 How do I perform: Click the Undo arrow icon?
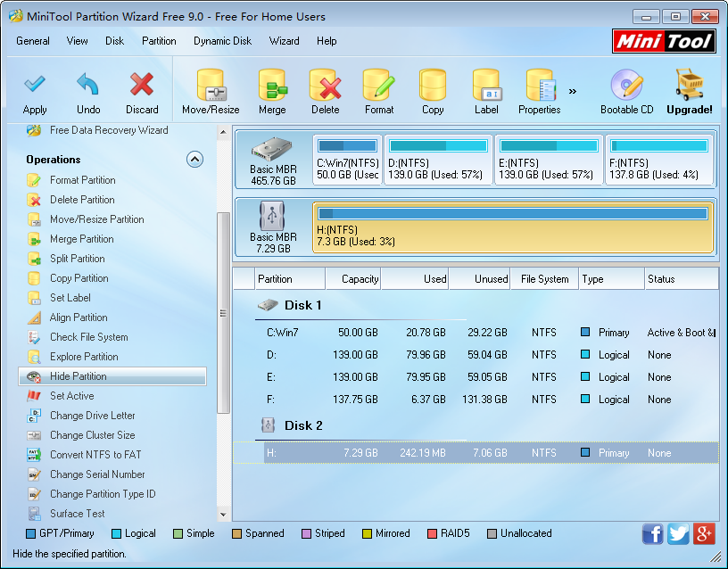coord(88,84)
